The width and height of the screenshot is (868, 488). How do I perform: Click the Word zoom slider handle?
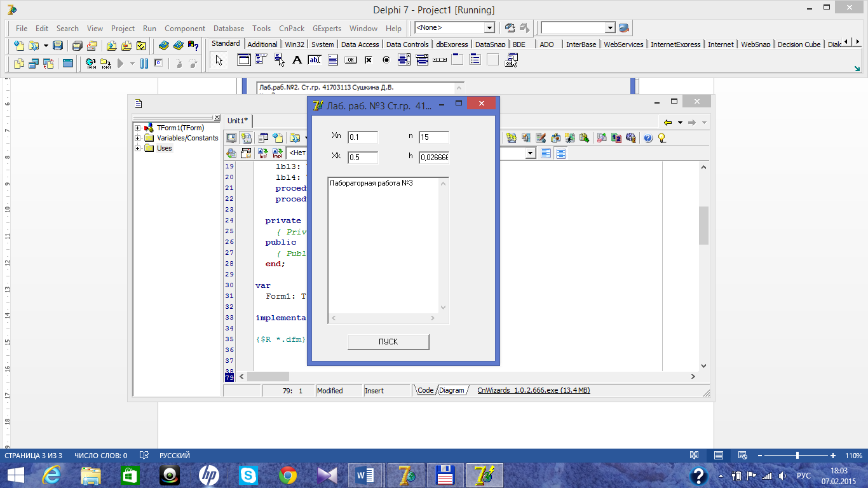click(797, 456)
